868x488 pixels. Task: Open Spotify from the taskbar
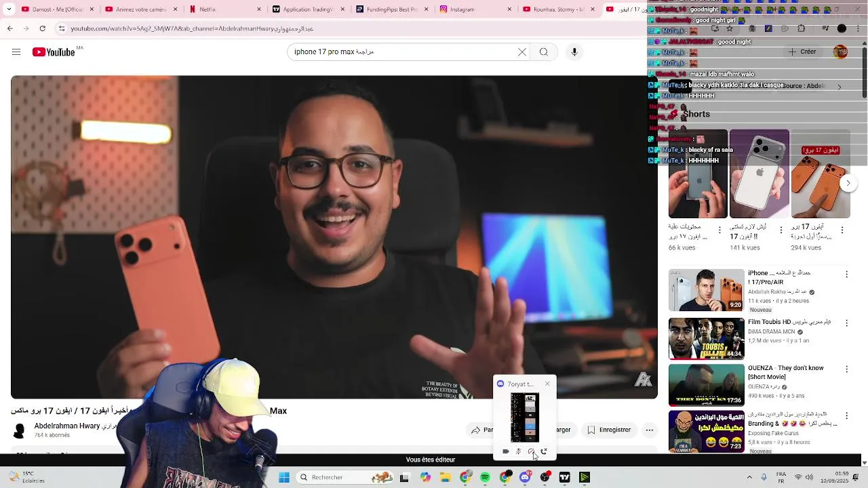485,477
